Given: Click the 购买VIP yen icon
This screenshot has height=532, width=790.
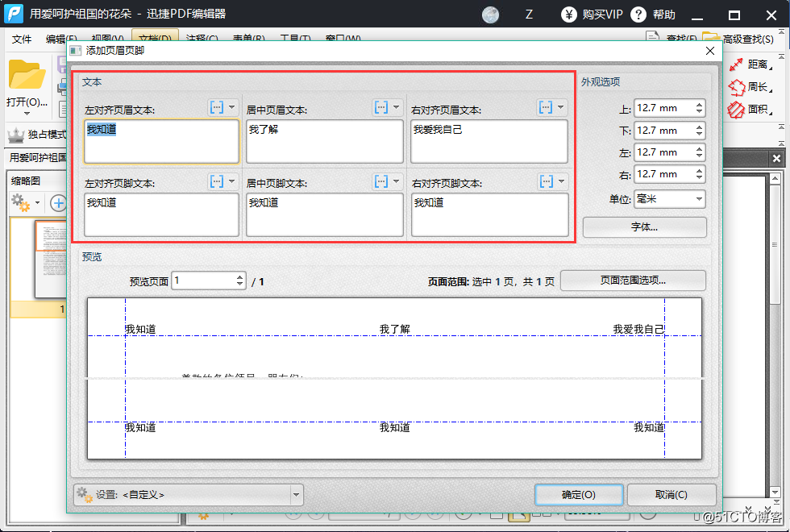Looking at the screenshot, I should point(569,15).
